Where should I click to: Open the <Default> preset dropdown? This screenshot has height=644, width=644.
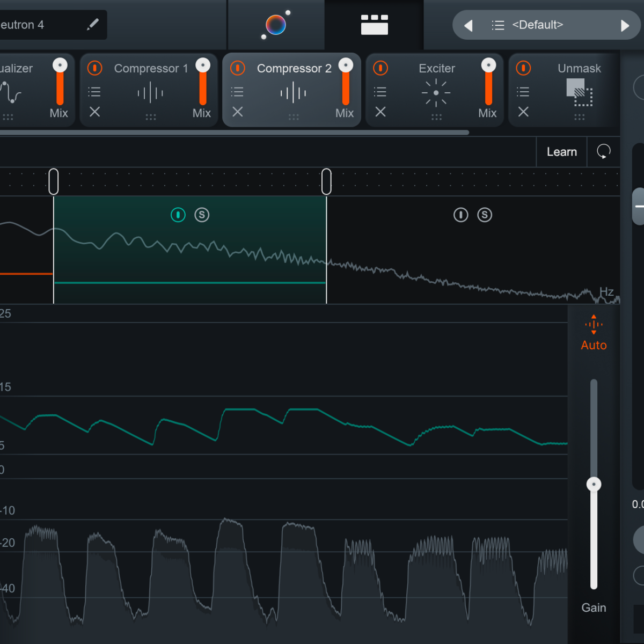tap(537, 24)
